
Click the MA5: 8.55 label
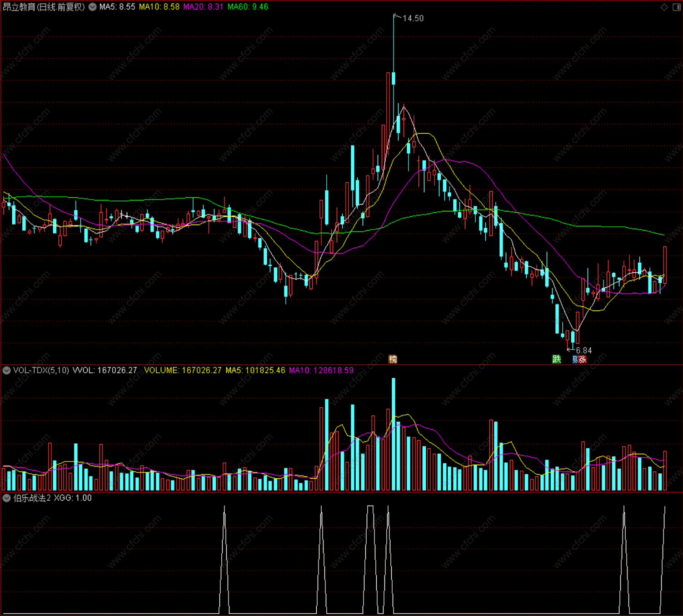tap(117, 7)
